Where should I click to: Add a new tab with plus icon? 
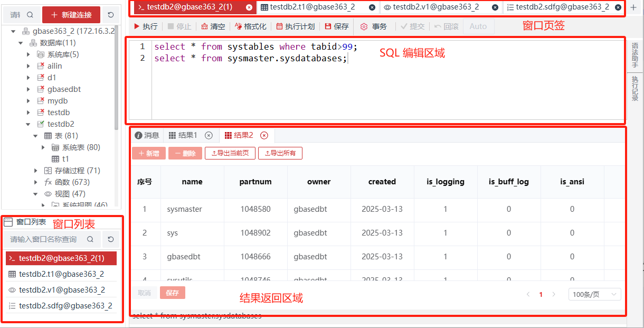click(633, 7)
